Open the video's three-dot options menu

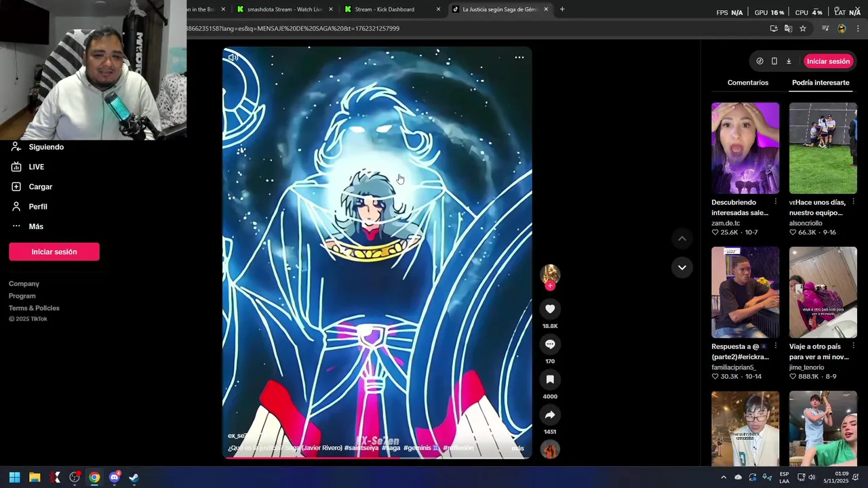point(519,58)
